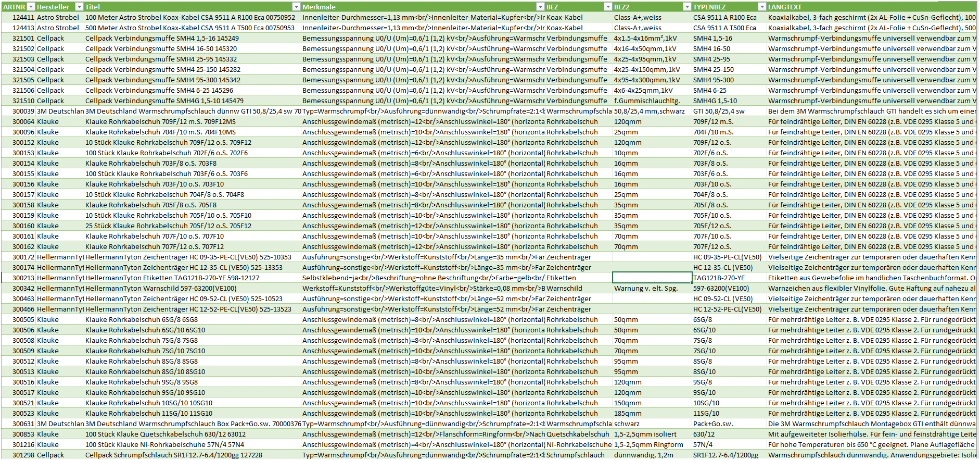Select BEZ2 cell '4x25-4x150qmm,1kV'
980x460 pixels.
(652, 69)
